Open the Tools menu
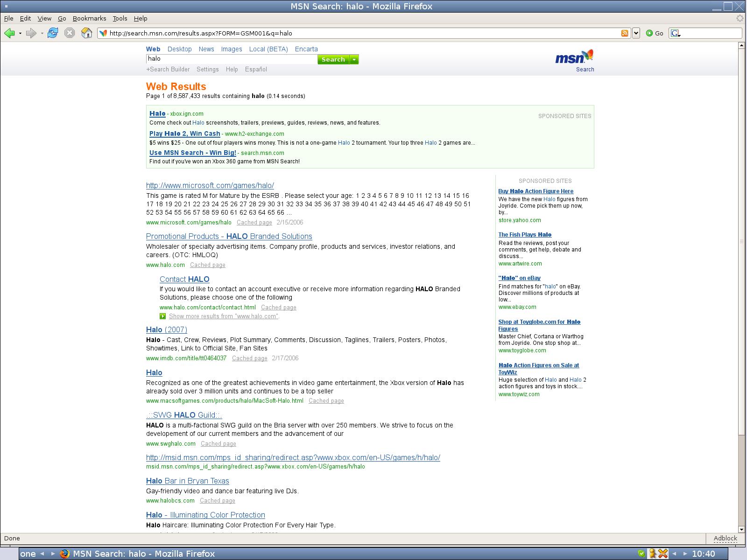Image resolution: width=747 pixels, height=560 pixels. (120, 18)
